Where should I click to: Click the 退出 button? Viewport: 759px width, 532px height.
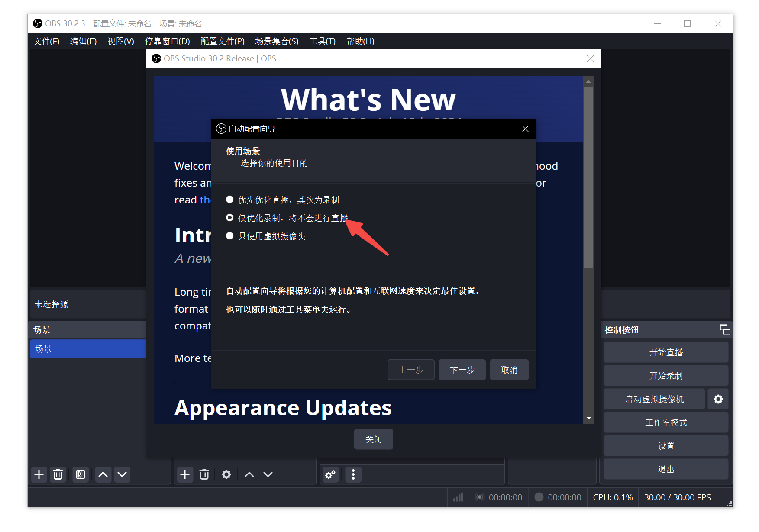click(666, 469)
